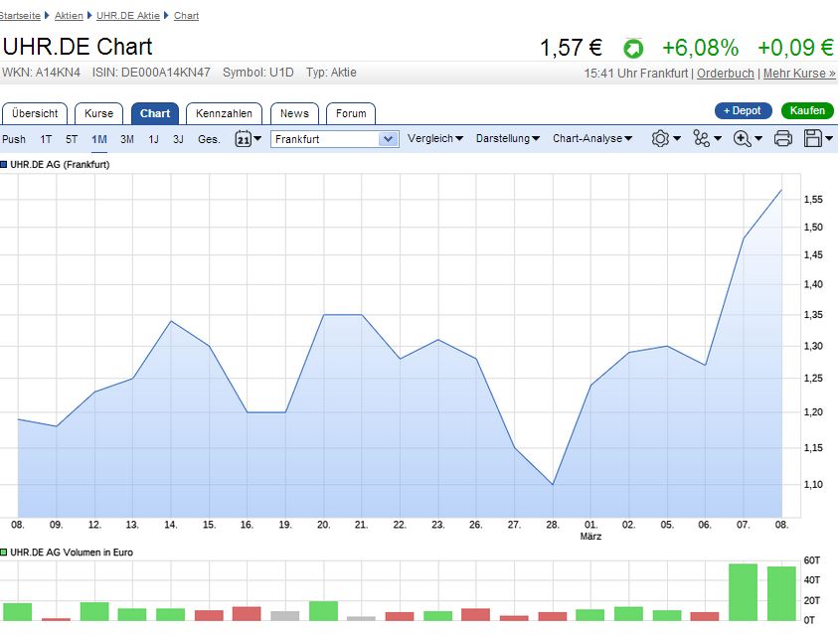840x635 pixels.
Task: Expand the arrow next to the calendar icon
Action: [257, 139]
